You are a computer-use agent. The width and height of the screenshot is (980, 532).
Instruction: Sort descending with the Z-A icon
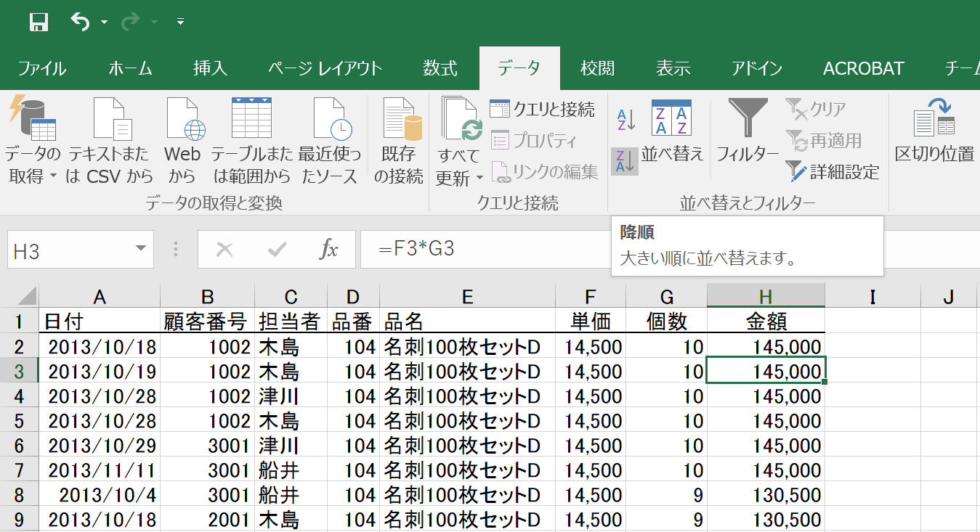pos(624,161)
